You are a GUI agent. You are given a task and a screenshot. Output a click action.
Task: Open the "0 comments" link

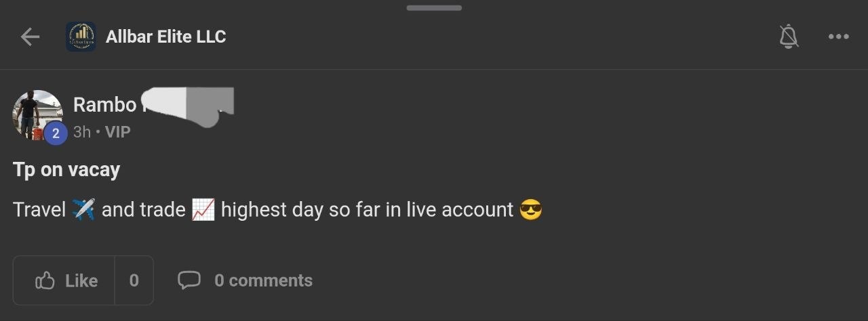(x=263, y=280)
